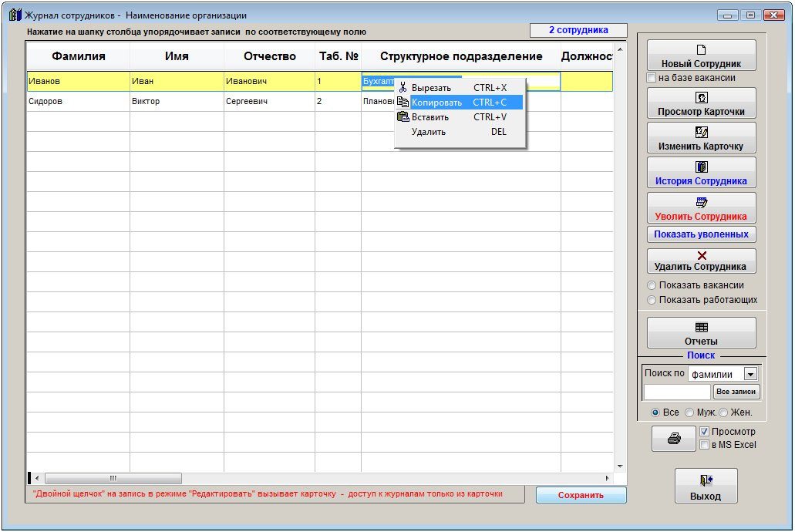Select the 'Иванов' surname cell
The width and height of the screenshot is (795, 532).
[x=79, y=81]
